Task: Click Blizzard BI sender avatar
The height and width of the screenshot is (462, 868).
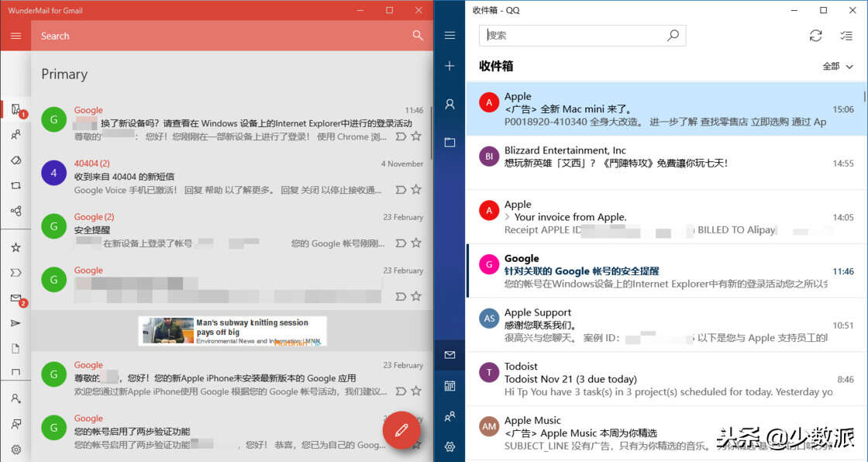Action: click(x=489, y=157)
